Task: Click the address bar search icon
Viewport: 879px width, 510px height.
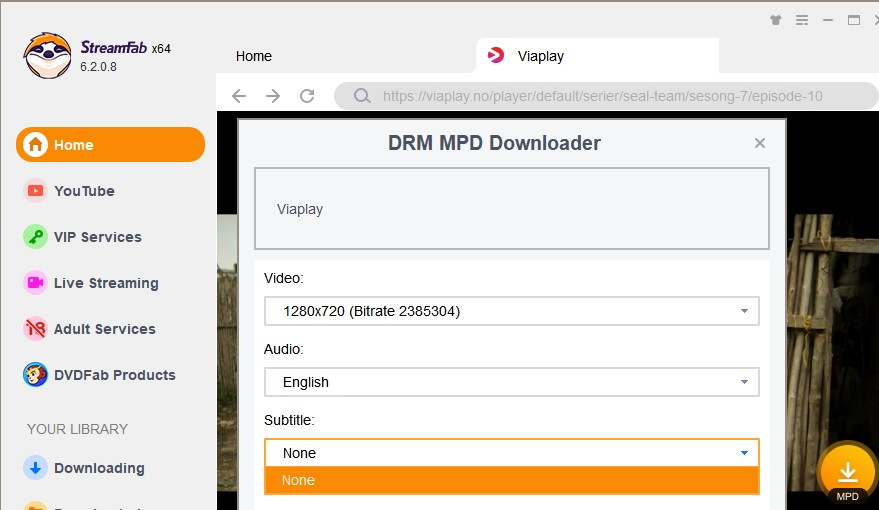Action: point(362,96)
